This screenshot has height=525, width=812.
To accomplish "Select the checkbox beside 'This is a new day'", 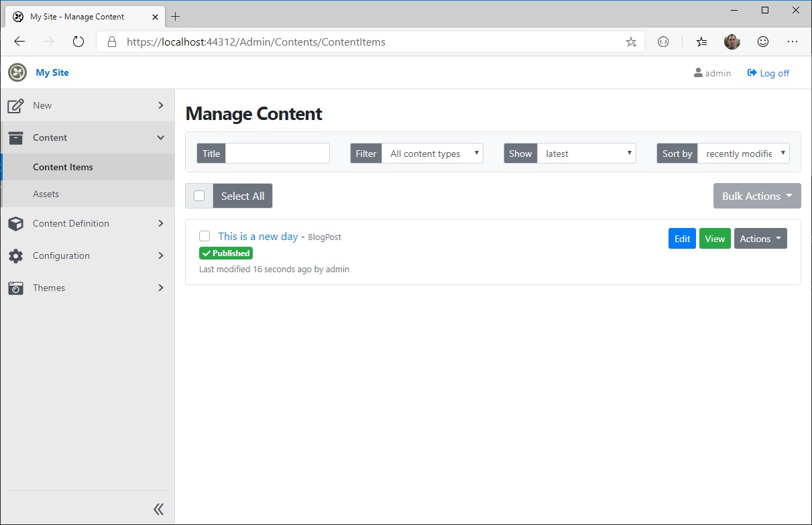I will point(205,236).
